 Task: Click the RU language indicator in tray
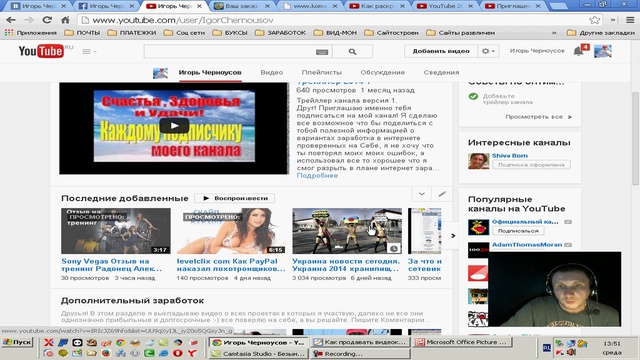pos(547,348)
